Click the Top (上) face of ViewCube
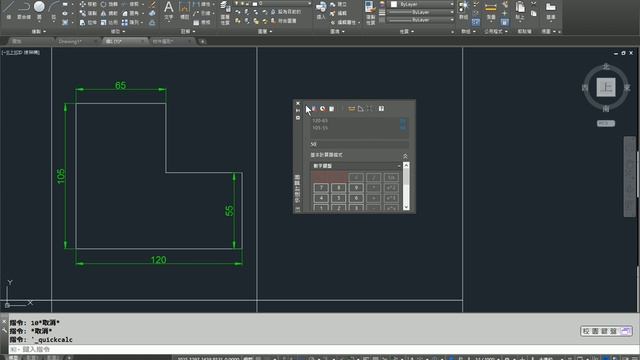The width and height of the screenshot is (640, 360). pos(606,87)
